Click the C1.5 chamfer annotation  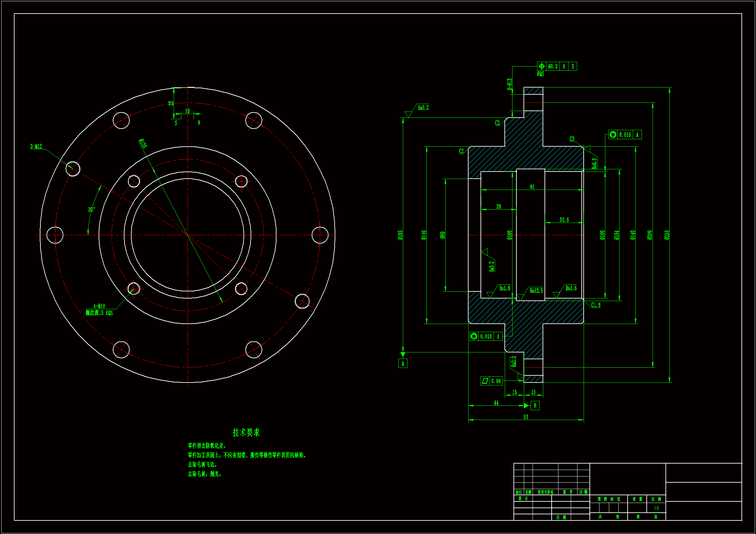click(x=596, y=305)
